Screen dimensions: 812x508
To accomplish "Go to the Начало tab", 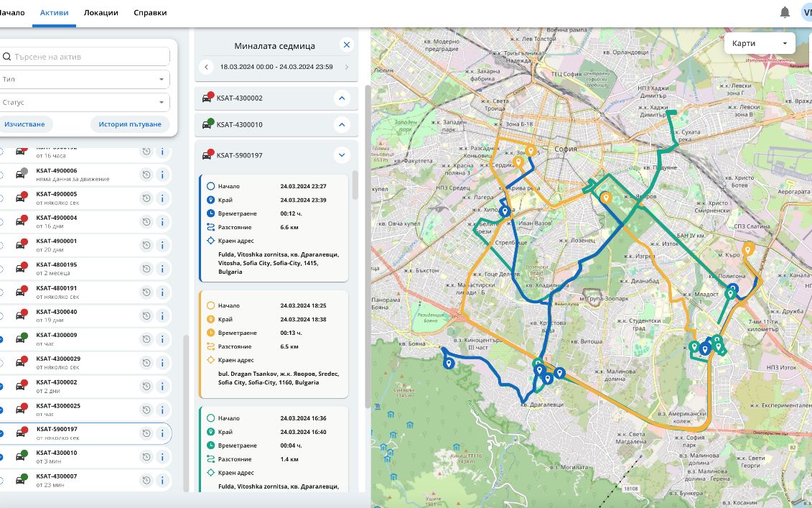I will [11, 12].
